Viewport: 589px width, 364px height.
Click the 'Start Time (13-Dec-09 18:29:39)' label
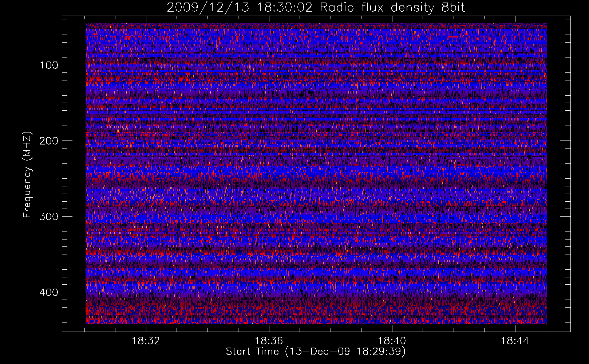click(x=316, y=352)
